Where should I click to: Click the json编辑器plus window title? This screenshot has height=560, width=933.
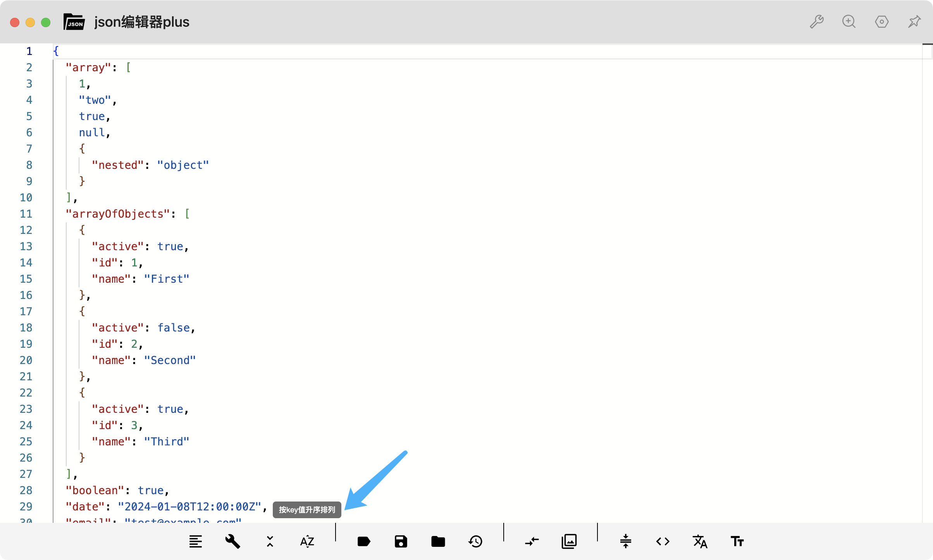[142, 22]
